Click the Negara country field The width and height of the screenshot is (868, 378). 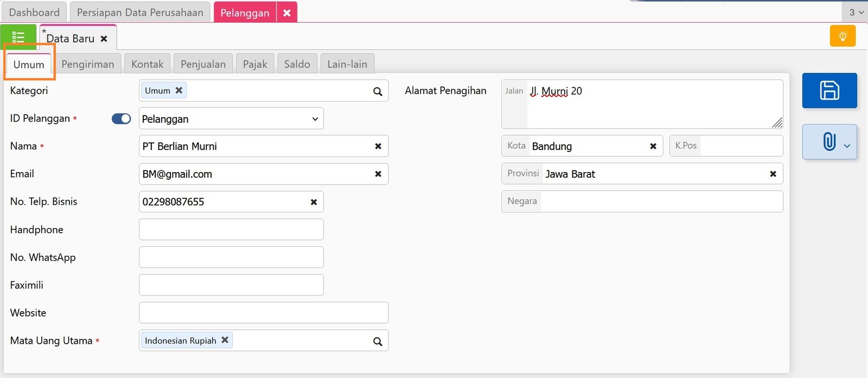click(661, 201)
